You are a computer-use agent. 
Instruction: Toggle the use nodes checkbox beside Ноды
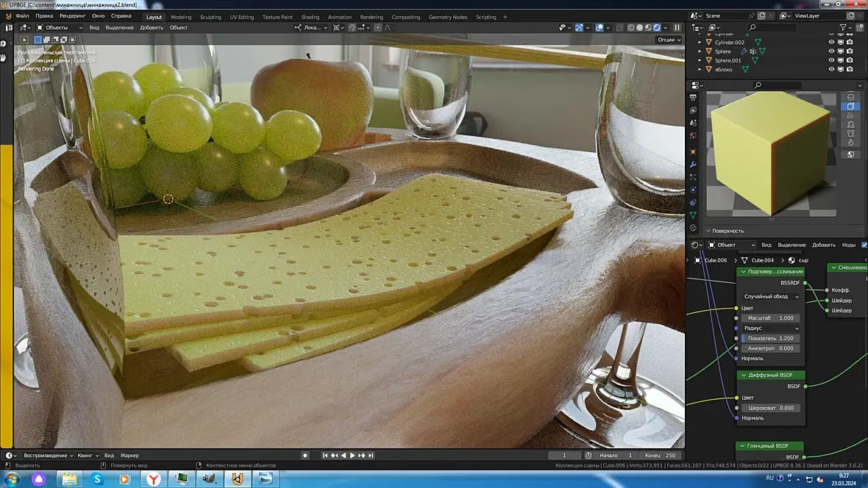[x=864, y=245]
